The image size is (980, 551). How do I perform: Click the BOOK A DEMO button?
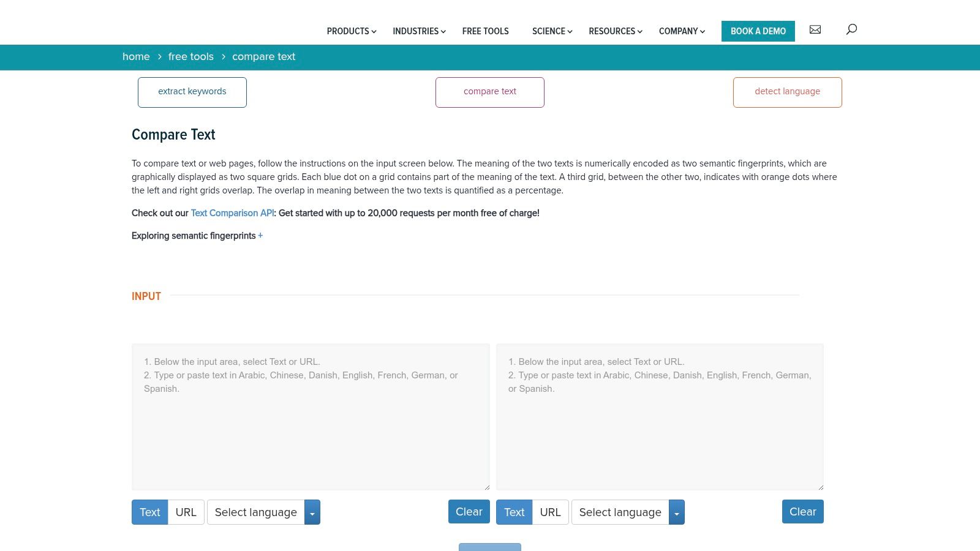[x=758, y=31]
